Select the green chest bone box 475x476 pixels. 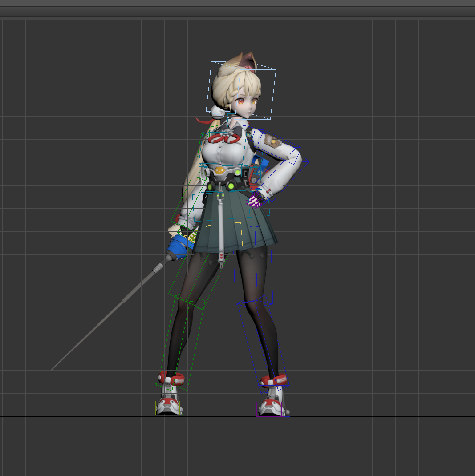pyautogui.click(x=223, y=149)
